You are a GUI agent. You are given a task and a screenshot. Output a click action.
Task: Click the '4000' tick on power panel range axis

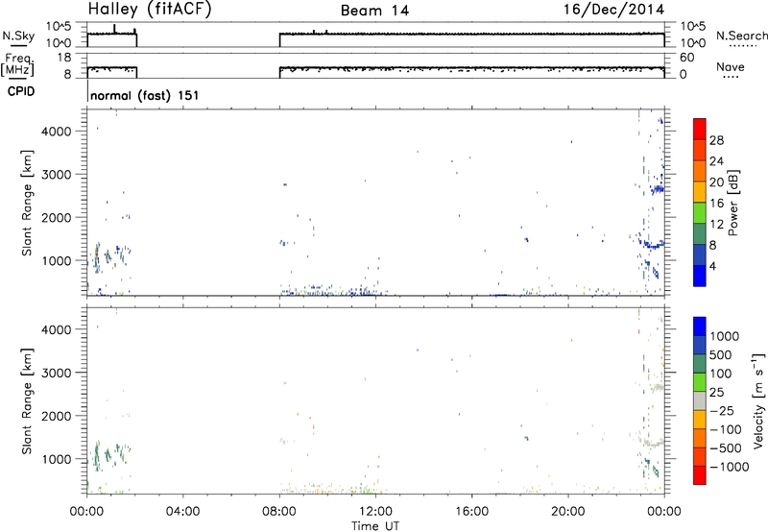pos(57,132)
